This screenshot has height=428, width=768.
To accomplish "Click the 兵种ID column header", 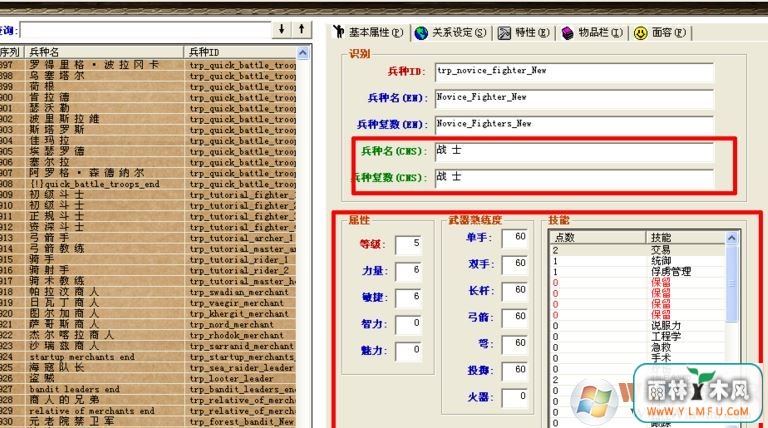I will pyautogui.click(x=240, y=52).
